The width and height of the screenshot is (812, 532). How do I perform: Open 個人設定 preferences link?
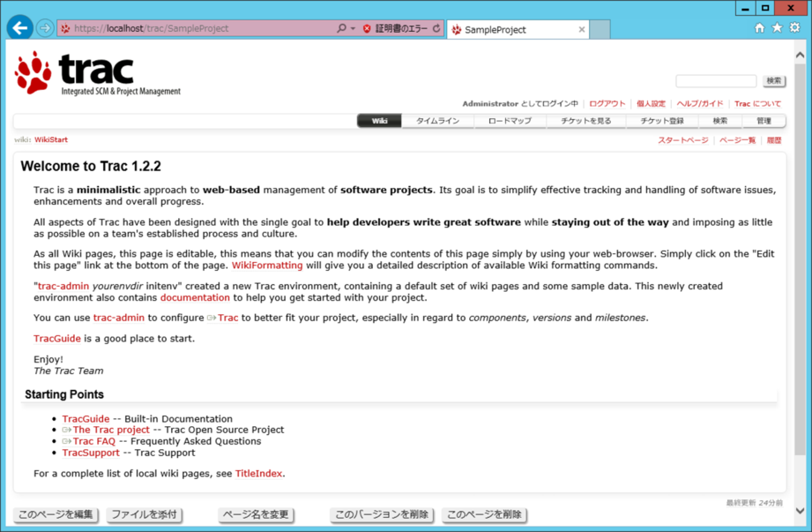651,104
